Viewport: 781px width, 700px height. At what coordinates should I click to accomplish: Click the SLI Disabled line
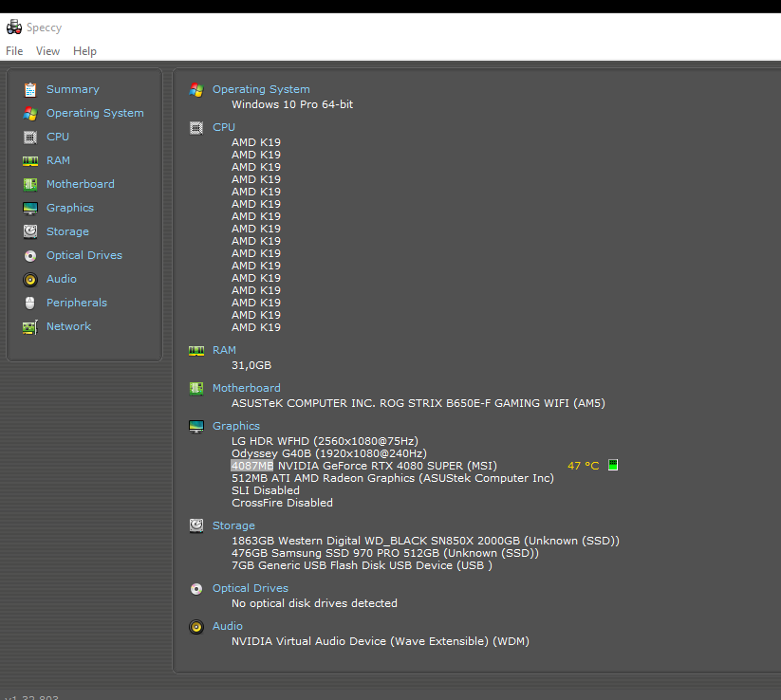[266, 491]
